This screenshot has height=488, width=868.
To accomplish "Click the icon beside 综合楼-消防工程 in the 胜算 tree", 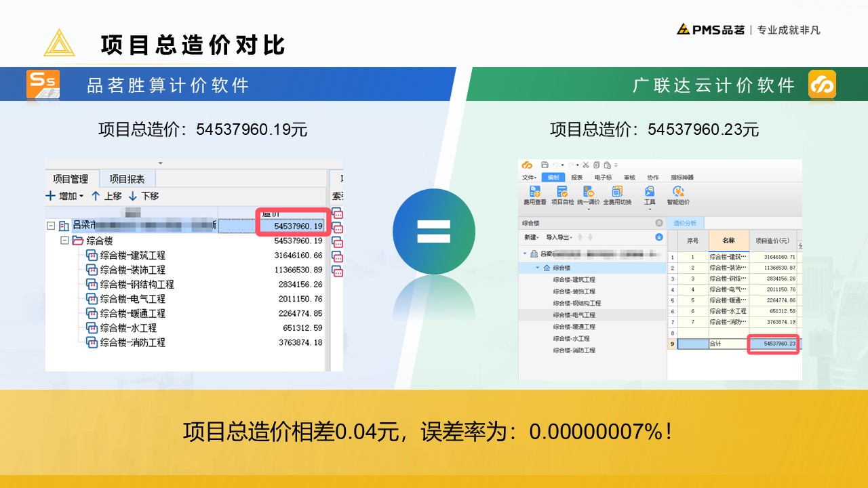I will tap(92, 342).
